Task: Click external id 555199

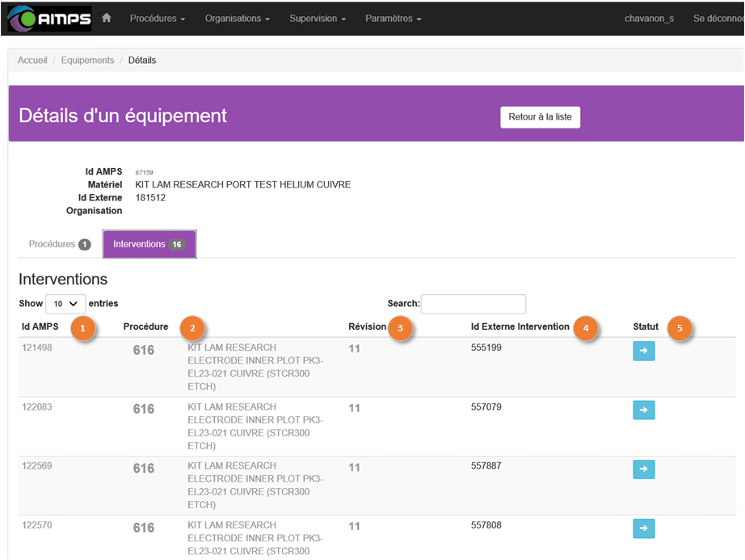Action: coord(486,347)
